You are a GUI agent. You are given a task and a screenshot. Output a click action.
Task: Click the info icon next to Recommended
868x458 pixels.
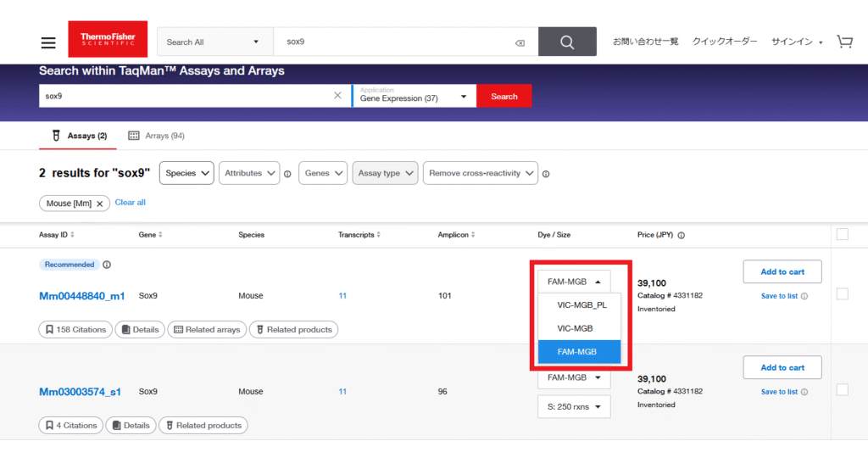pos(107,265)
